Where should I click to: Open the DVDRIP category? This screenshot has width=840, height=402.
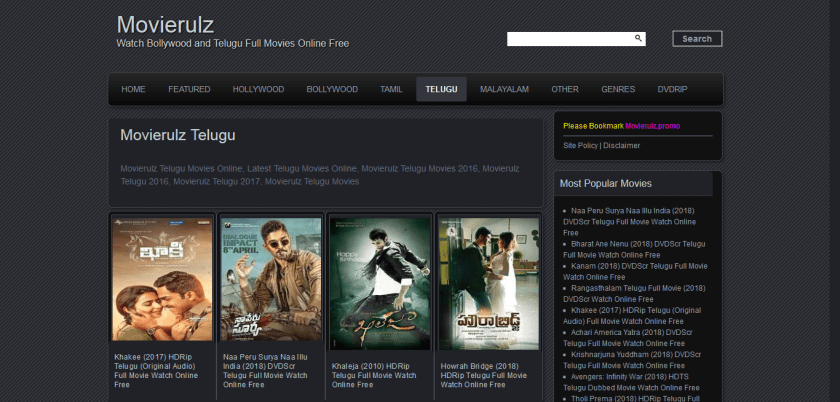(672, 89)
